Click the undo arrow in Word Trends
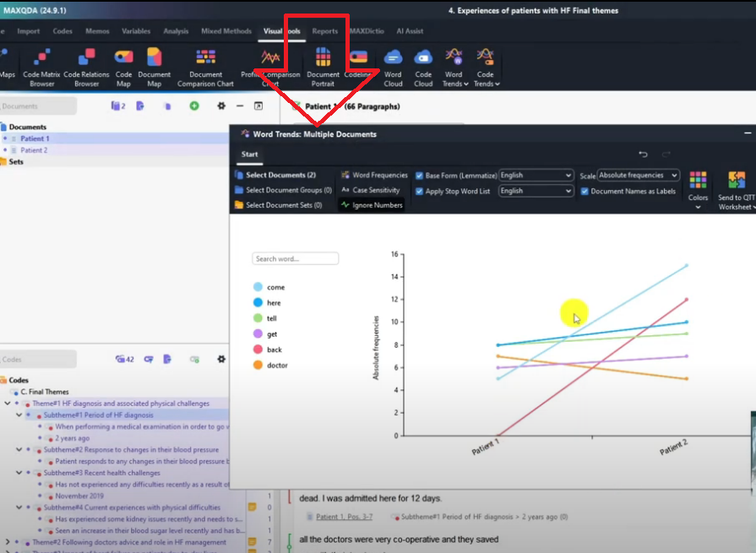 tap(643, 155)
